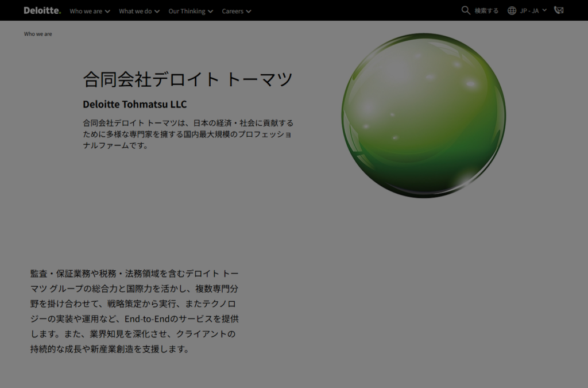Open the JP - JA language dropdown
The width and height of the screenshot is (588, 388).
click(x=533, y=10)
